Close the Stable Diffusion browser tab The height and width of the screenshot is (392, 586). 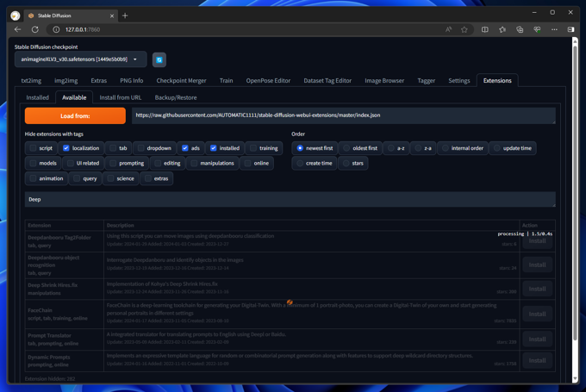112,16
